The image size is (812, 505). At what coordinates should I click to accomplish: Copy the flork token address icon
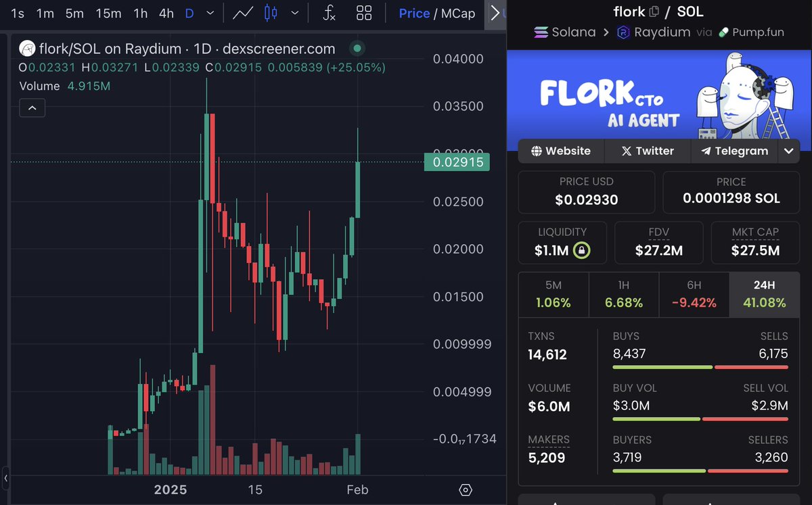coord(654,11)
